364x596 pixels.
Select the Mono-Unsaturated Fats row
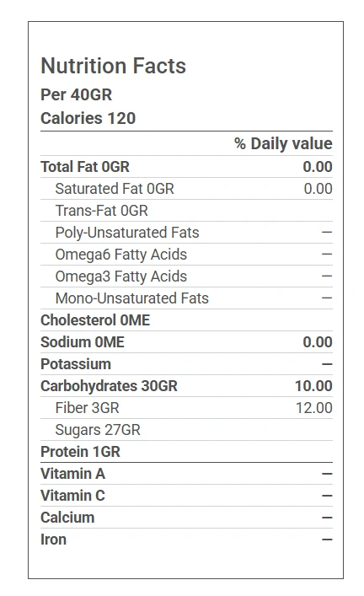click(x=186, y=298)
